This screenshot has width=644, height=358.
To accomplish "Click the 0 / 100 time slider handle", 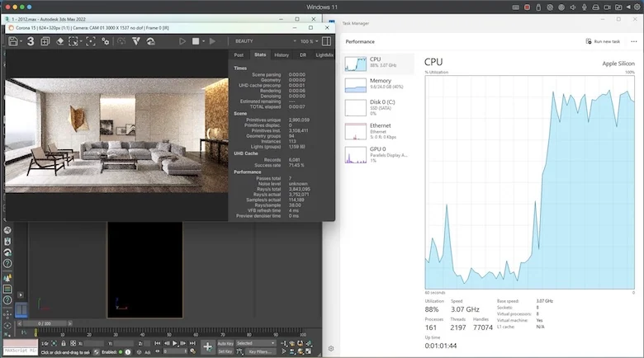I will (x=45, y=323).
